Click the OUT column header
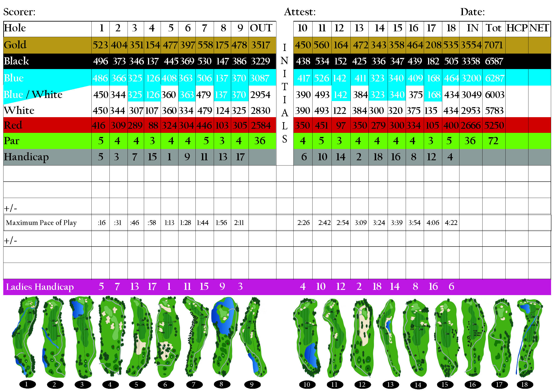The height and width of the screenshot is (392, 555). click(261, 28)
